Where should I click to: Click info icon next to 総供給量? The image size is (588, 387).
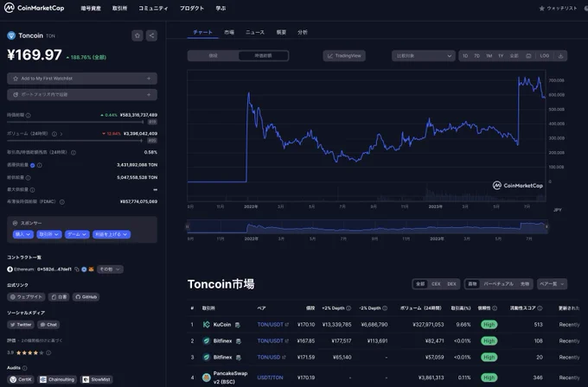(x=29, y=178)
